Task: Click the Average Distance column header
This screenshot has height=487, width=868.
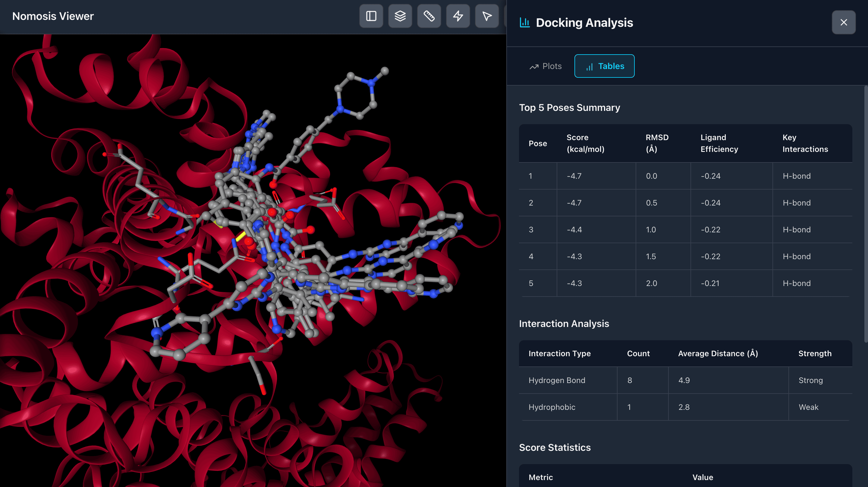Action: click(x=718, y=353)
